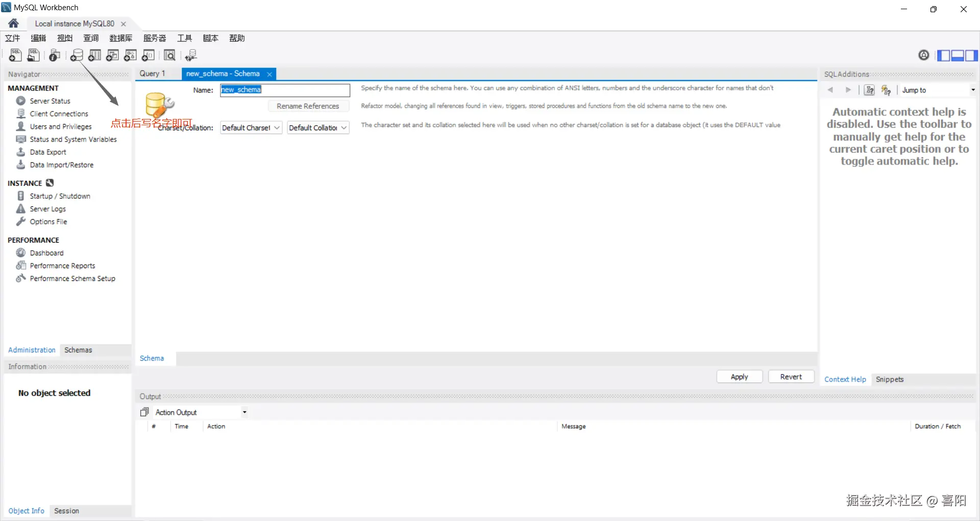Select the Schema tab at editor bottom
The height and width of the screenshot is (521, 980).
[x=152, y=358]
